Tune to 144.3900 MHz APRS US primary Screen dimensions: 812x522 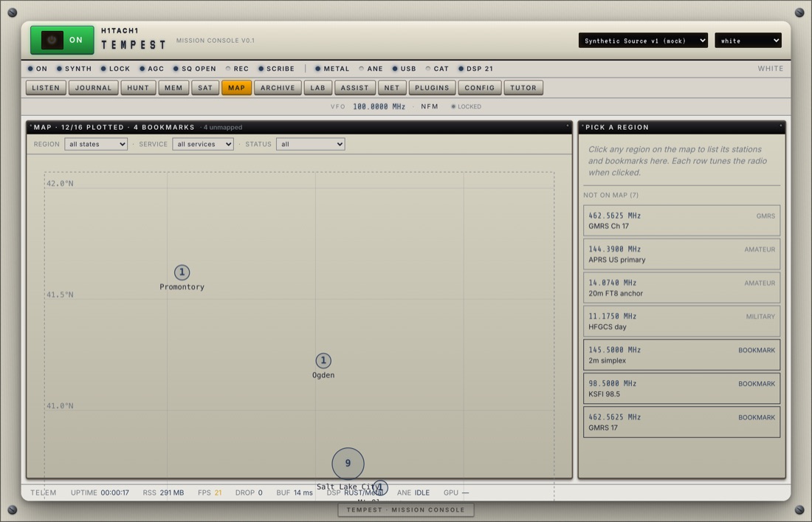point(681,254)
